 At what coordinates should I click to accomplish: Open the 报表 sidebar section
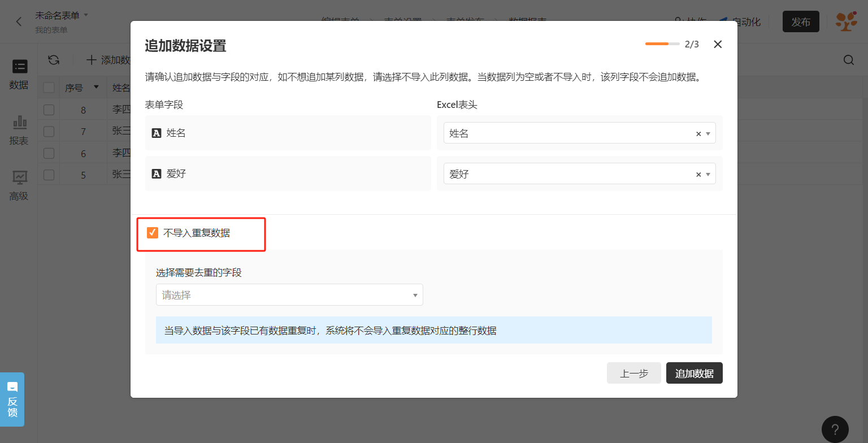pos(19,130)
